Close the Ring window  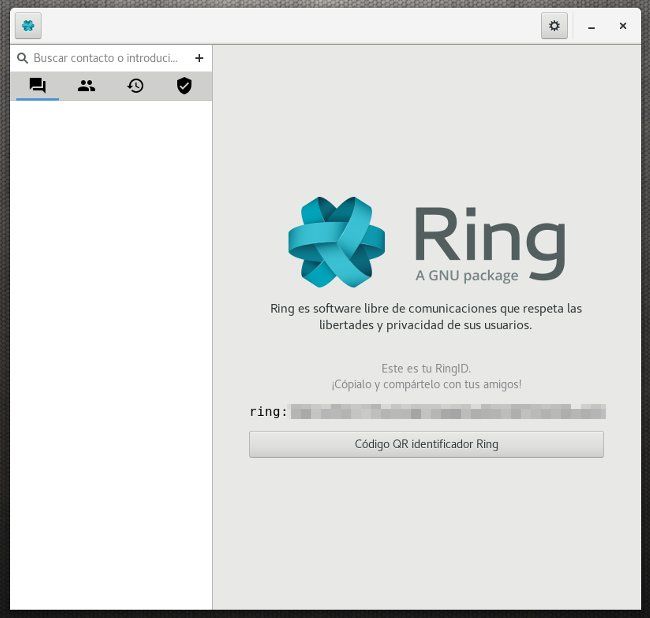pyautogui.click(x=623, y=26)
